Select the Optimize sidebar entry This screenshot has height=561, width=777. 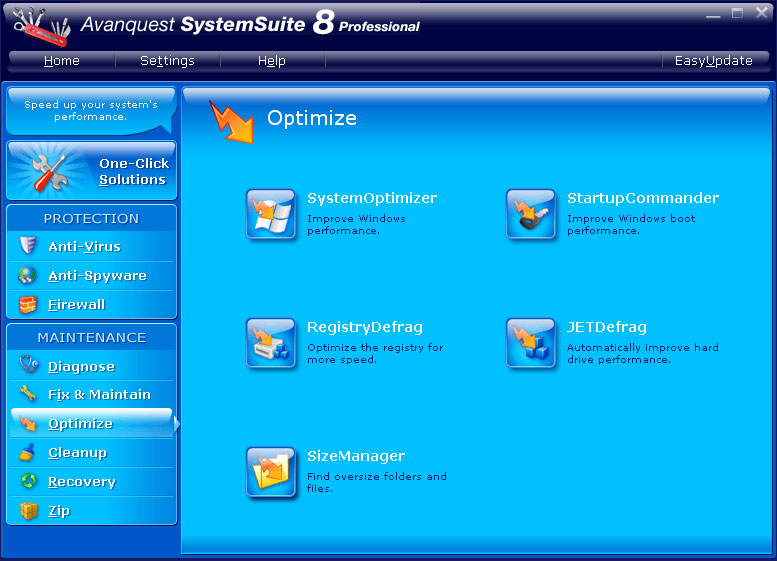(x=92, y=423)
